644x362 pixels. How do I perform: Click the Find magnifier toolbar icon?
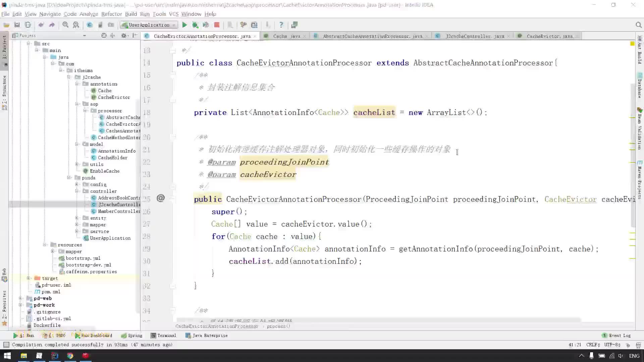[x=65, y=25]
